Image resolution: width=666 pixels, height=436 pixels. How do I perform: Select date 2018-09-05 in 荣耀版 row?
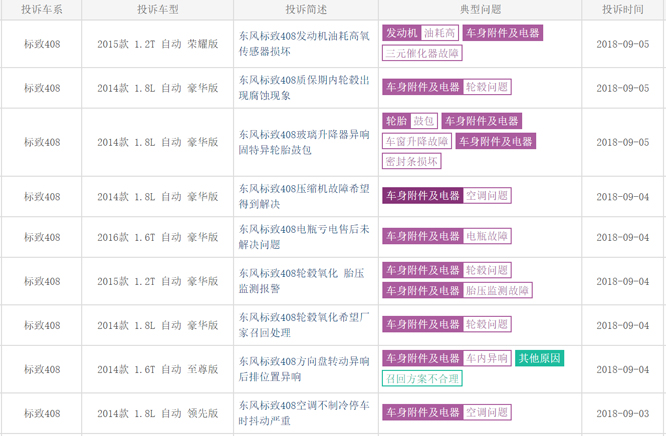coord(623,44)
